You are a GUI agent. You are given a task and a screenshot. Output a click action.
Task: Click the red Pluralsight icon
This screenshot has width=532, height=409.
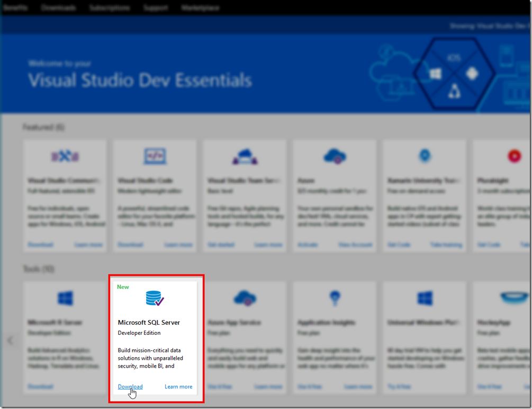pos(515,156)
